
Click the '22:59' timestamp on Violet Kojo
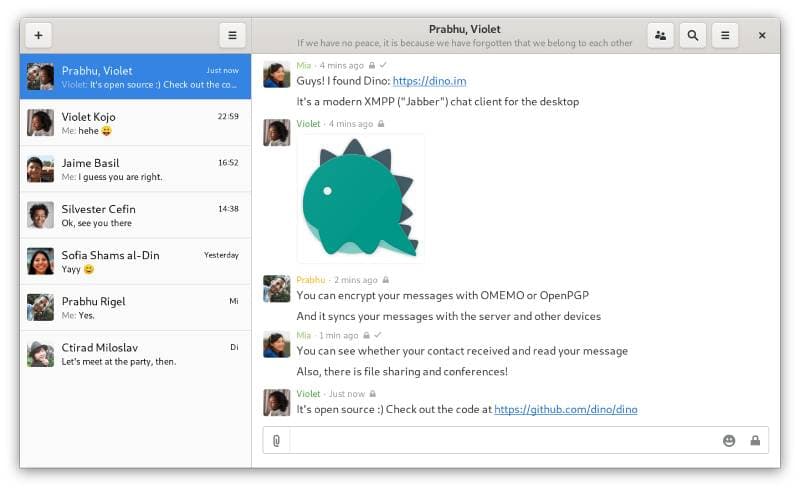228,116
